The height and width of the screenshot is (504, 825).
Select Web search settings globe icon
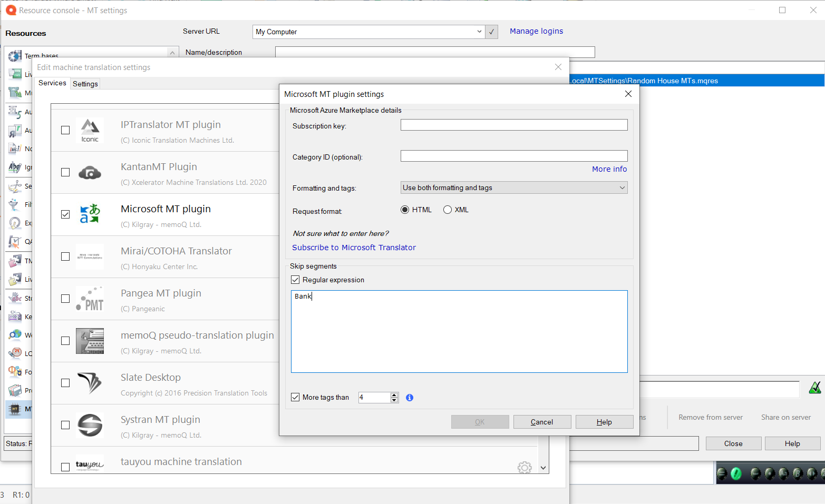pyautogui.click(x=15, y=335)
